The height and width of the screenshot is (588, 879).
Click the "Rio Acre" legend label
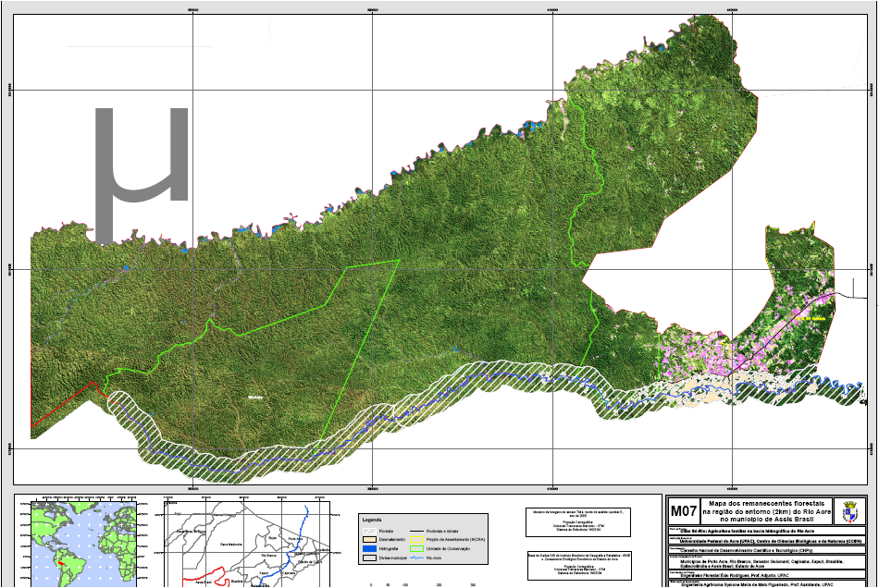pos(433,557)
